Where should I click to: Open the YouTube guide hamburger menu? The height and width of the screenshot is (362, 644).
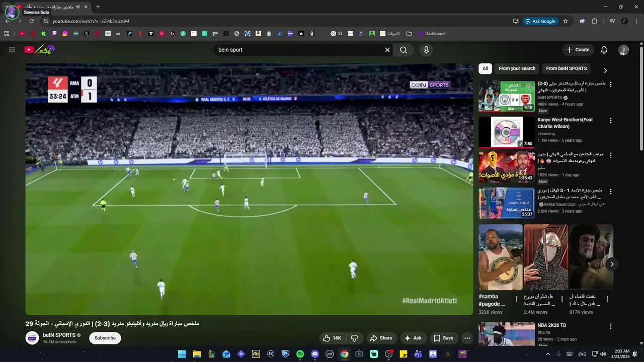coord(12,50)
